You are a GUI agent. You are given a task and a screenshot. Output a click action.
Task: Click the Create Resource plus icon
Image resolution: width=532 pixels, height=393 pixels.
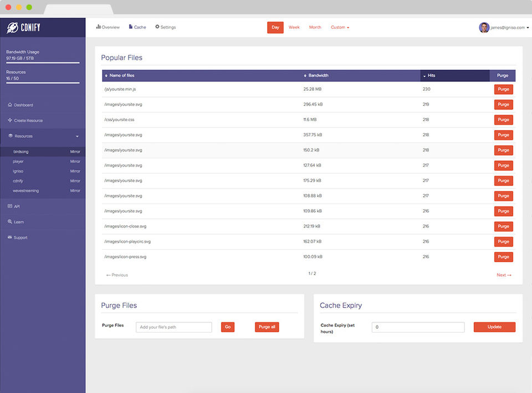[x=10, y=120]
